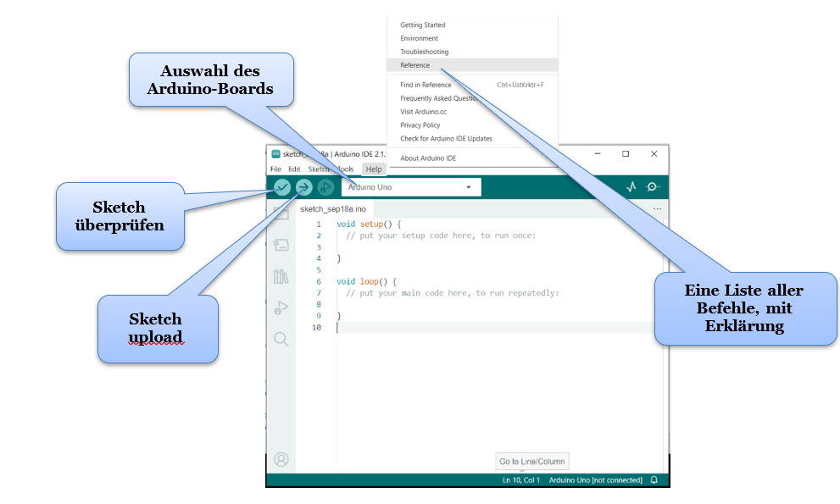840x504 pixels.
Task: Open the Edit menu
Action: click(x=294, y=169)
